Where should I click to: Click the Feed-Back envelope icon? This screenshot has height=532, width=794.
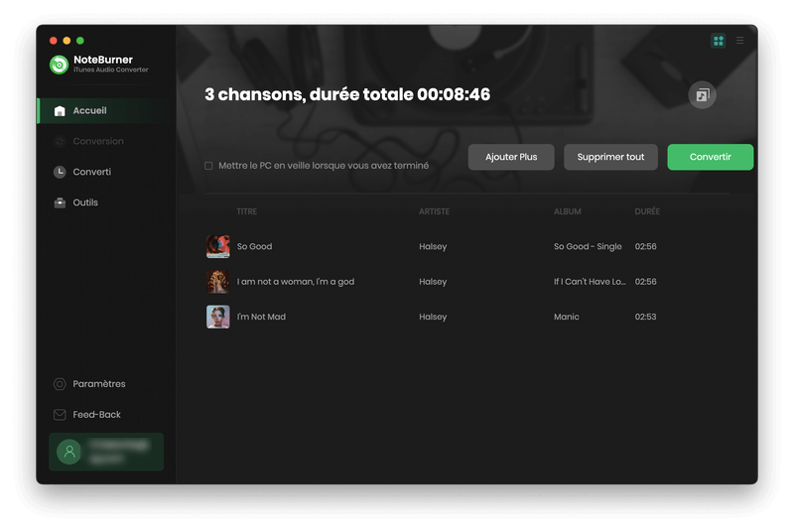point(60,415)
